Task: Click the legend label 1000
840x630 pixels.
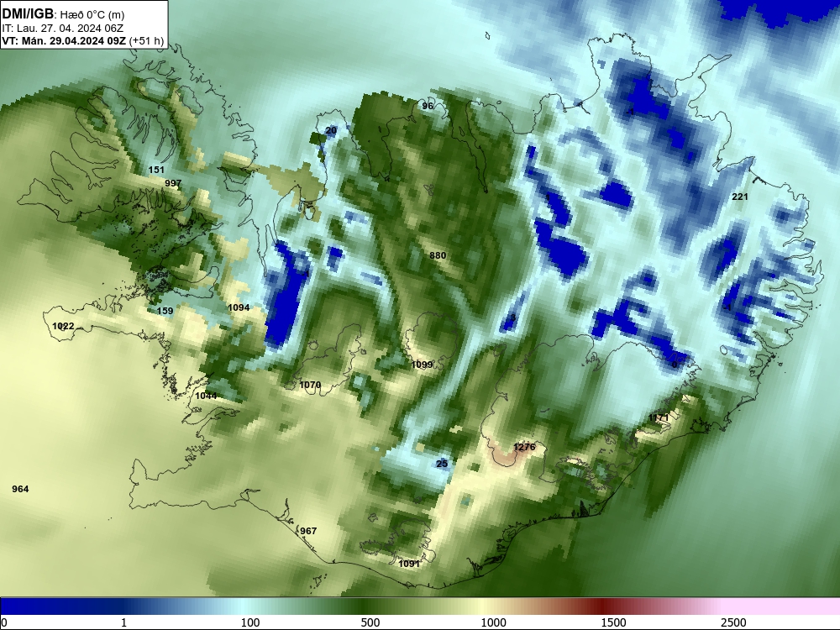Action: (x=493, y=622)
